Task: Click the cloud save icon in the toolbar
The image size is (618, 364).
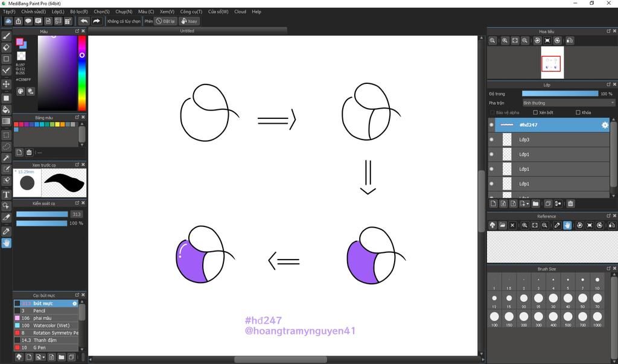Action: 8,21
